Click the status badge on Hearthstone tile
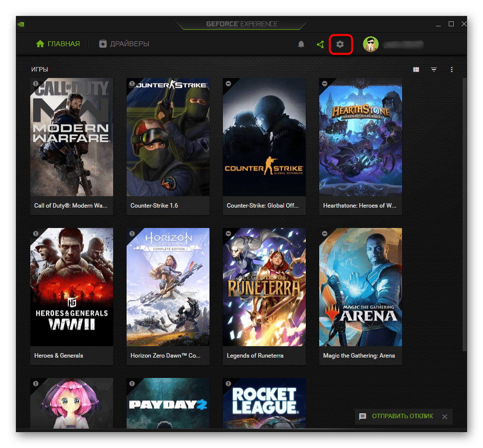 coord(325,84)
